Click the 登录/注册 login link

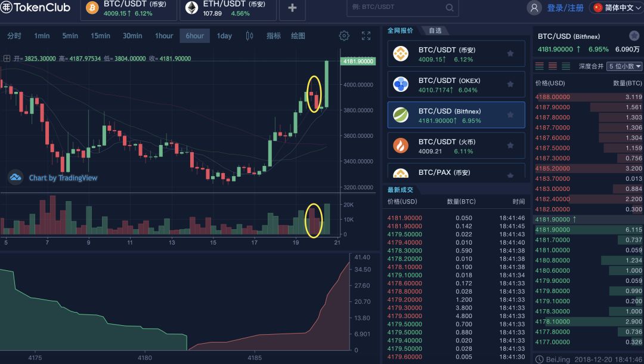coord(565,8)
